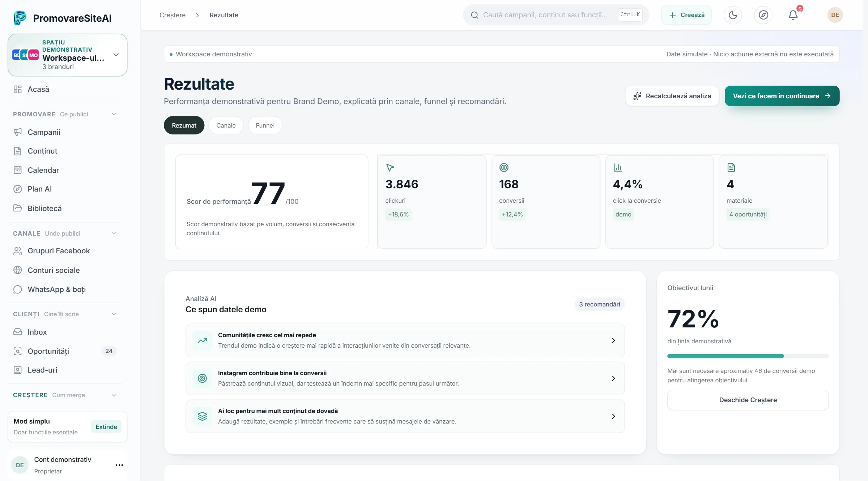This screenshot has width=868, height=481.
Task: Select the Rezumat tab
Action: 184,125
